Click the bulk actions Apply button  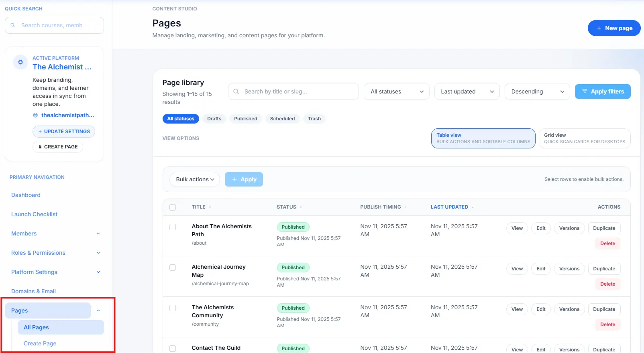[x=244, y=179]
